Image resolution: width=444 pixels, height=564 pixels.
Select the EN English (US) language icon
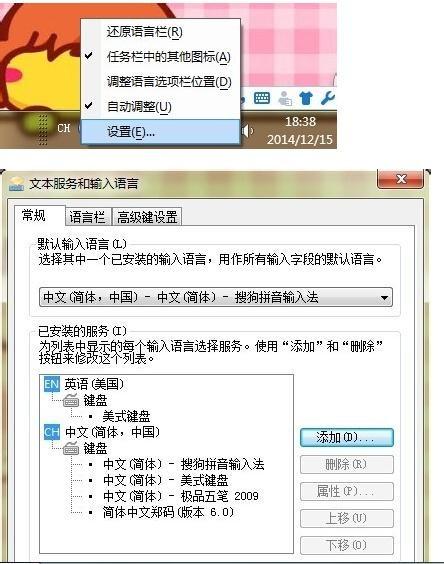coord(52,384)
